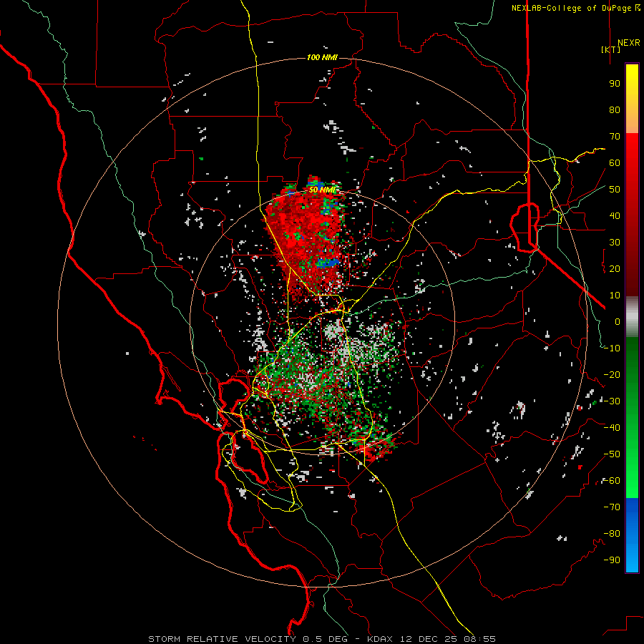Click the -10 legend value

click(x=612, y=348)
